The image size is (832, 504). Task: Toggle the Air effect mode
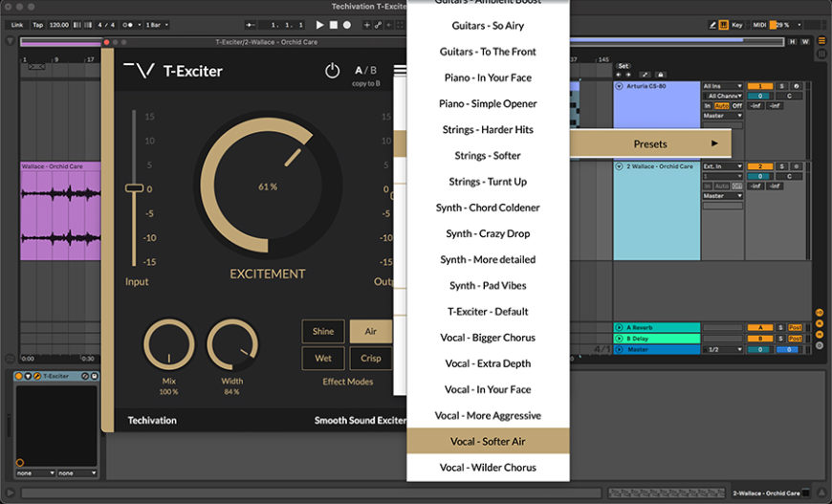tap(370, 332)
